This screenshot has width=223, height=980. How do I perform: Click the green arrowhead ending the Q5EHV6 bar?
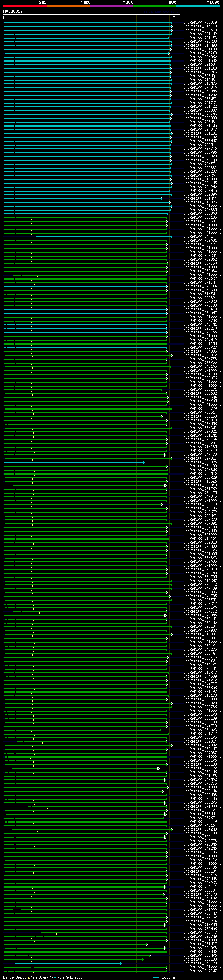pyautogui.click(x=149, y=956)
